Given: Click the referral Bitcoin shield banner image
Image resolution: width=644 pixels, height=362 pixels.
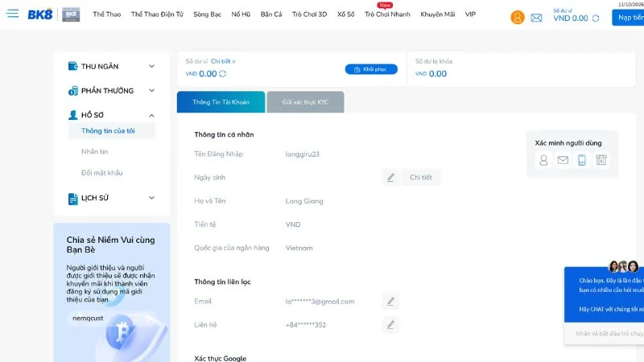Looking at the screenshot, I should point(131,335).
